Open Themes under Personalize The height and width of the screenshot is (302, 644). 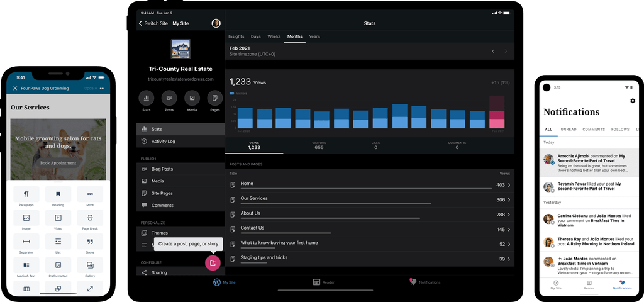pos(180,233)
